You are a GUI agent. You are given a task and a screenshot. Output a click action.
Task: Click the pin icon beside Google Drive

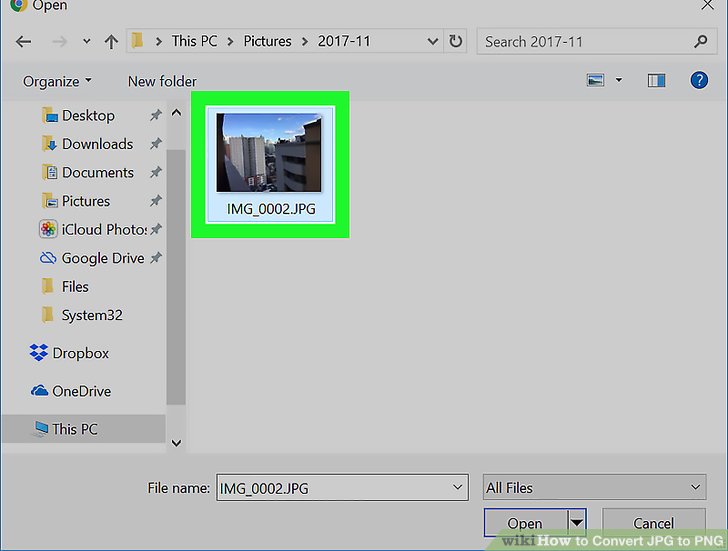(x=156, y=258)
